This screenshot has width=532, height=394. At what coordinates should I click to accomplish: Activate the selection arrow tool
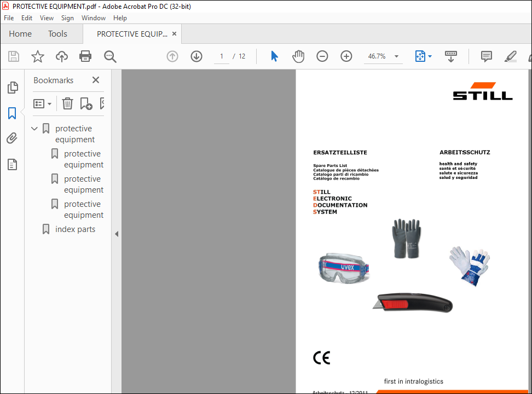(x=274, y=56)
